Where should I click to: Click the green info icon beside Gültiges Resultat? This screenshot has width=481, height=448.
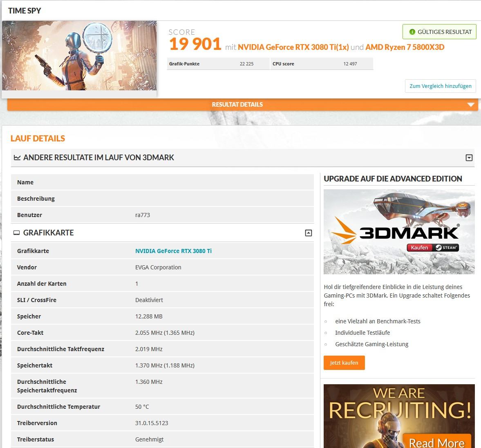click(412, 32)
